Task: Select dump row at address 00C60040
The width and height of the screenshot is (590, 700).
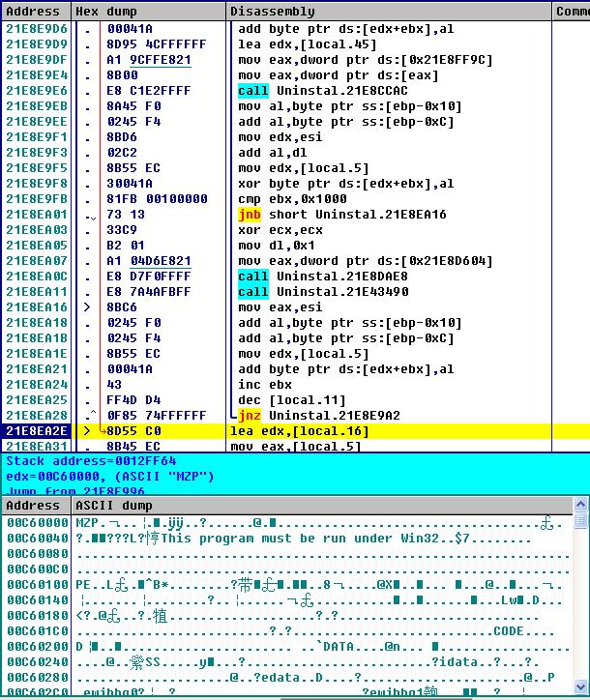Action: click(x=287, y=539)
